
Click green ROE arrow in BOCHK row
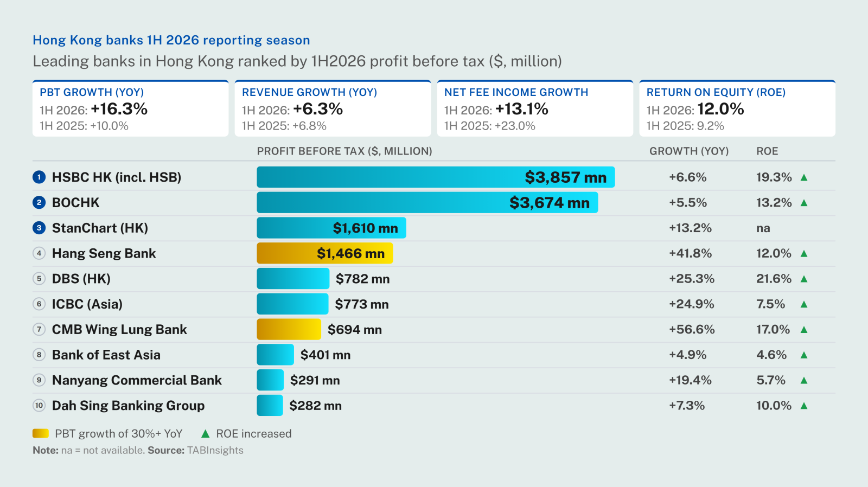click(804, 203)
